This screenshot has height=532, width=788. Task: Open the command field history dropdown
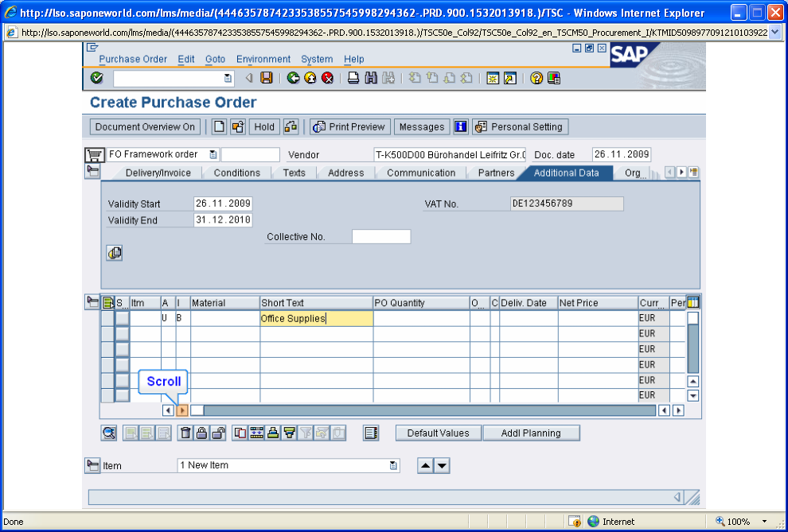coord(228,78)
